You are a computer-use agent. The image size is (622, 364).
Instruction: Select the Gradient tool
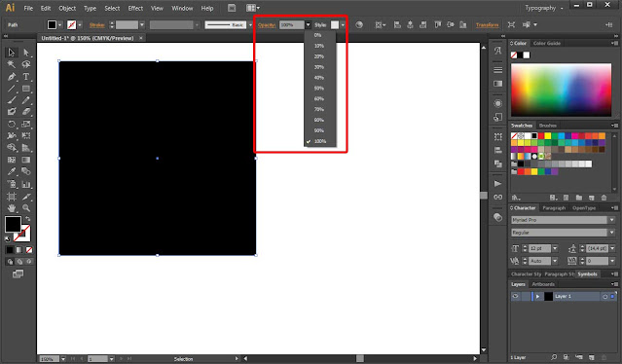pyautogui.click(x=26, y=160)
